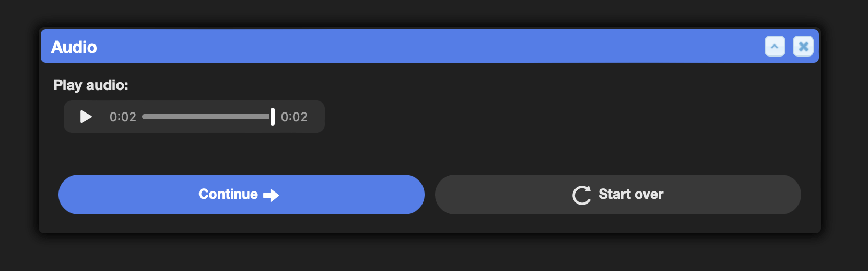Play the audio clip
868x271 pixels.
[x=86, y=117]
